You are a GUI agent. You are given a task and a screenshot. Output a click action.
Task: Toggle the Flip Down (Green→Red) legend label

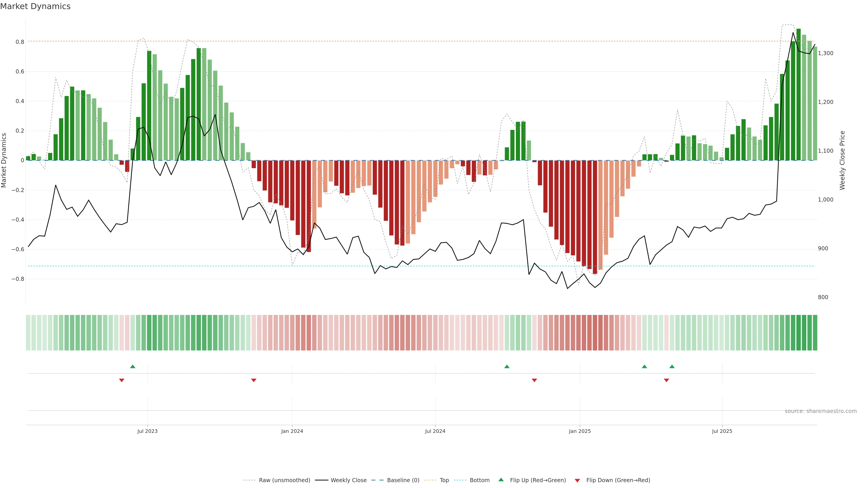point(618,480)
